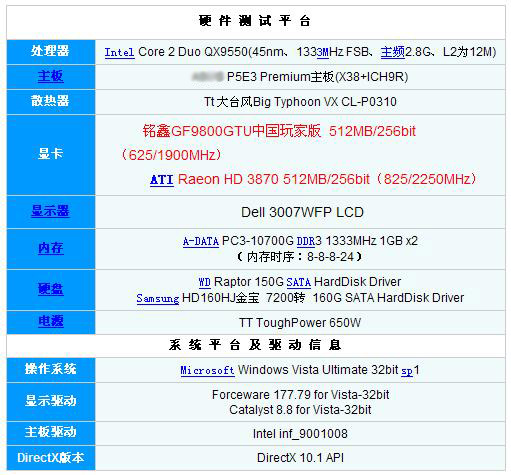Click the A-DATA memory link
Viewport: 511px width, 475px height.
pyautogui.click(x=201, y=241)
